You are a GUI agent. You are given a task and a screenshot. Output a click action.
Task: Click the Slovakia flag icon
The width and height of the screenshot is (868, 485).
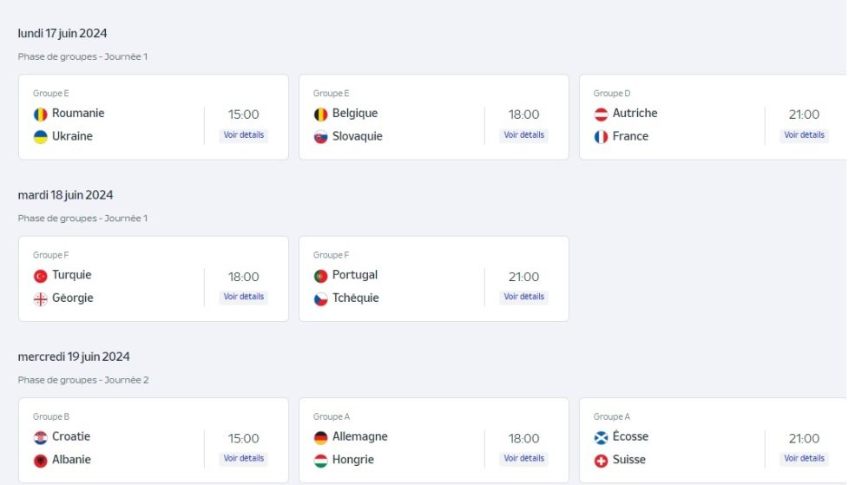320,136
